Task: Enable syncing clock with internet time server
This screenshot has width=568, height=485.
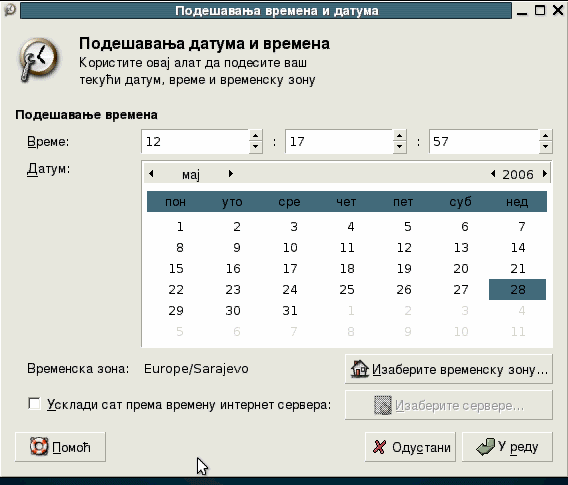Action: (x=34, y=404)
